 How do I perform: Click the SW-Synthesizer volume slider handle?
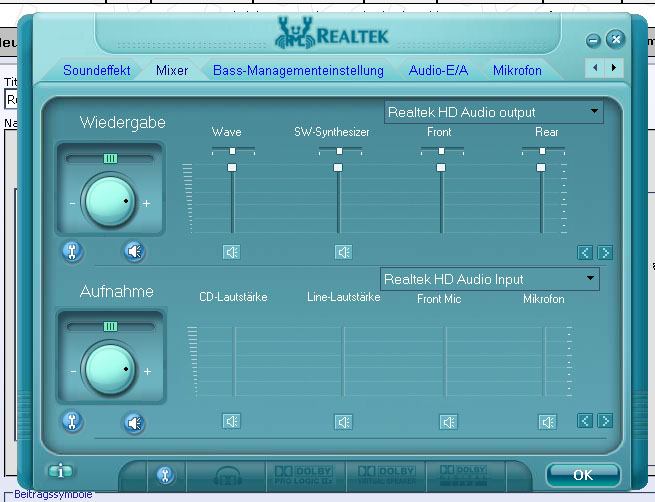point(338,167)
